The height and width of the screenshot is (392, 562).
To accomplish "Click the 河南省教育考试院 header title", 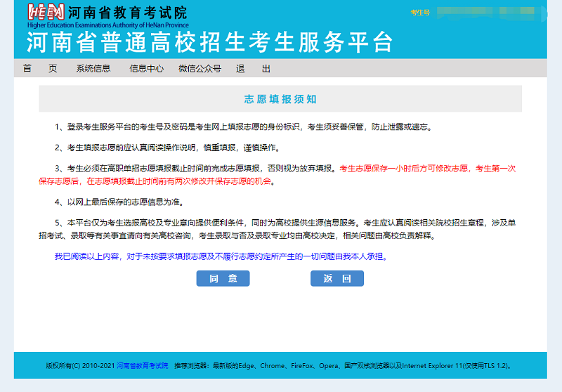I will [128, 13].
